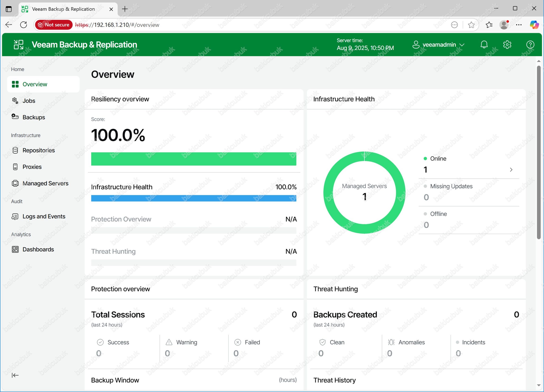This screenshot has height=392, width=544.
Task: Click the Backup Window heading
Action: (x=115, y=380)
